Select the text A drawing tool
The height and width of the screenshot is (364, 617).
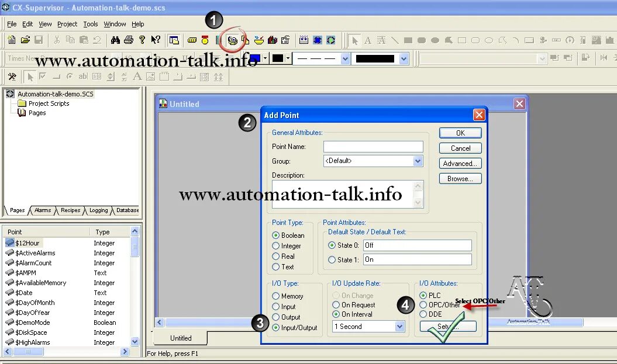pyautogui.click(x=367, y=40)
